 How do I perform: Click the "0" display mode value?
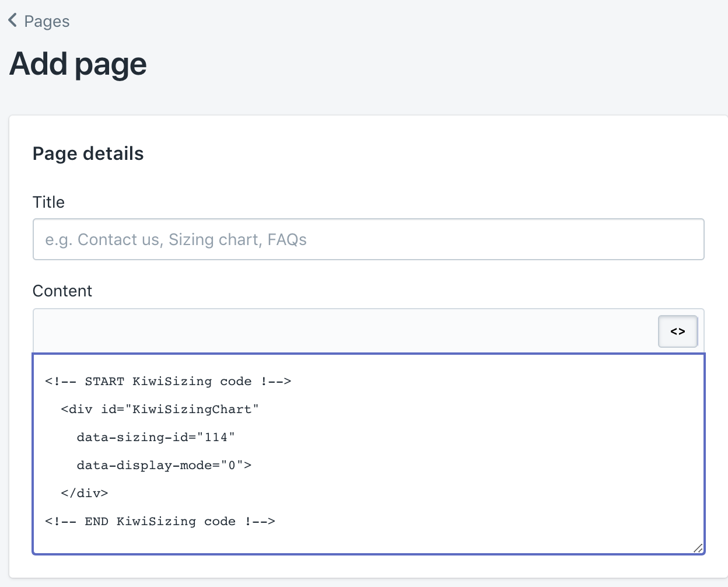click(x=232, y=466)
